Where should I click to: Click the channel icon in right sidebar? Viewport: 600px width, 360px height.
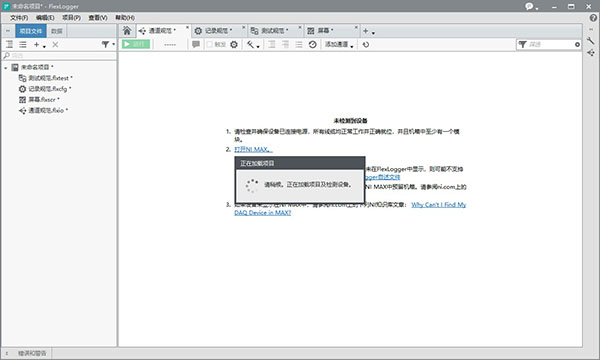pyautogui.click(x=591, y=53)
